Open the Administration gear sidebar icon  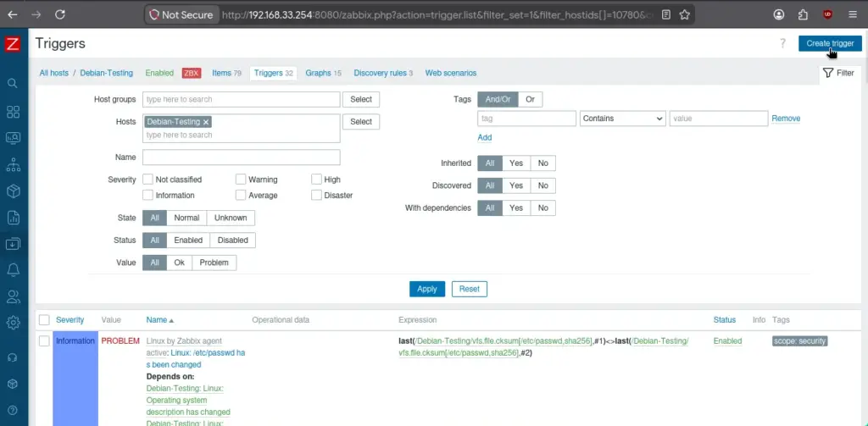click(x=13, y=323)
